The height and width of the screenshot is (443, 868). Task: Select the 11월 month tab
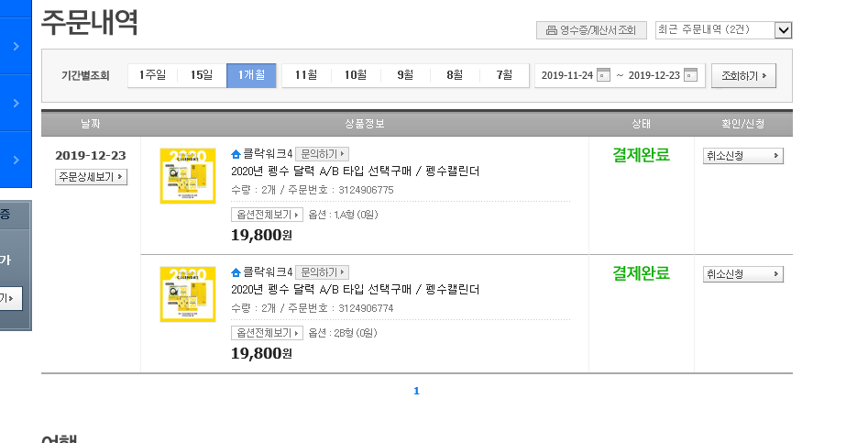coord(306,75)
